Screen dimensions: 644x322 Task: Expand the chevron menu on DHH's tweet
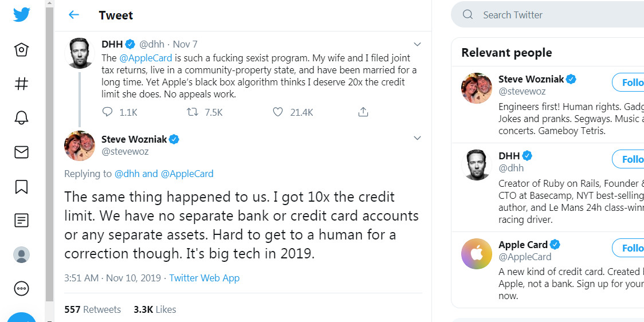[417, 44]
